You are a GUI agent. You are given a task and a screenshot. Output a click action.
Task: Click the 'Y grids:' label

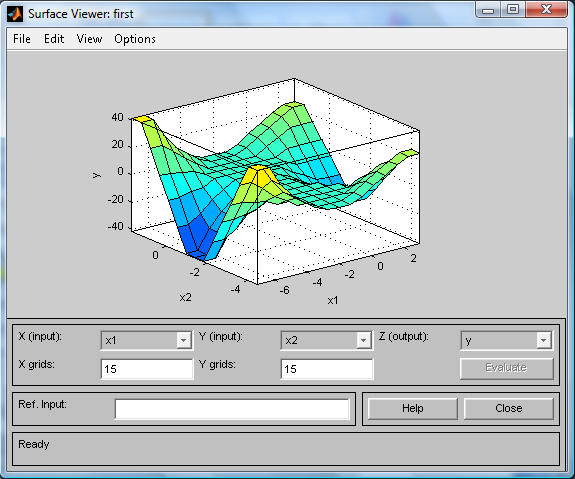tap(217, 365)
